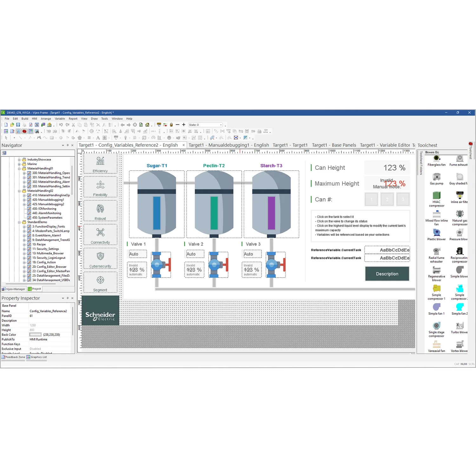This screenshot has width=476, height=476.
Task: Select the arrow pointer tool
Action: tap(6, 138)
